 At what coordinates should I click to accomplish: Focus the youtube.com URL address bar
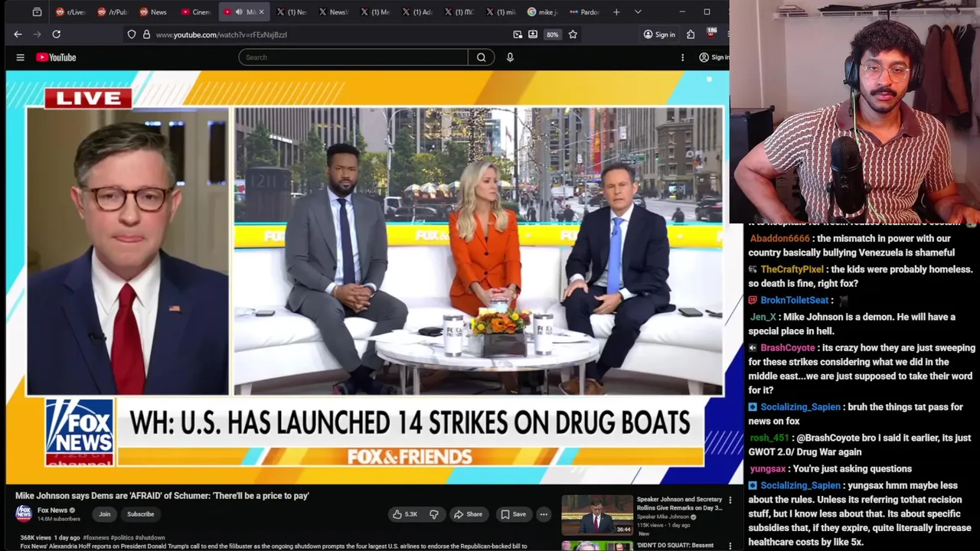point(322,34)
